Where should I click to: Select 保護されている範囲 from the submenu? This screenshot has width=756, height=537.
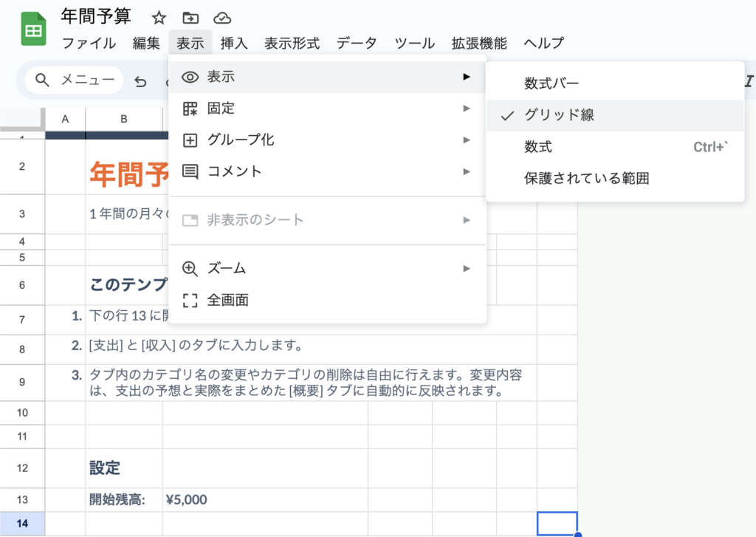tap(586, 179)
